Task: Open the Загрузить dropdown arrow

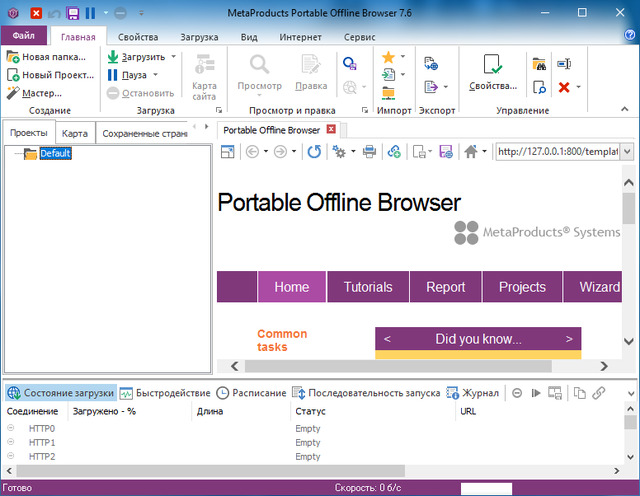Action: point(173,57)
